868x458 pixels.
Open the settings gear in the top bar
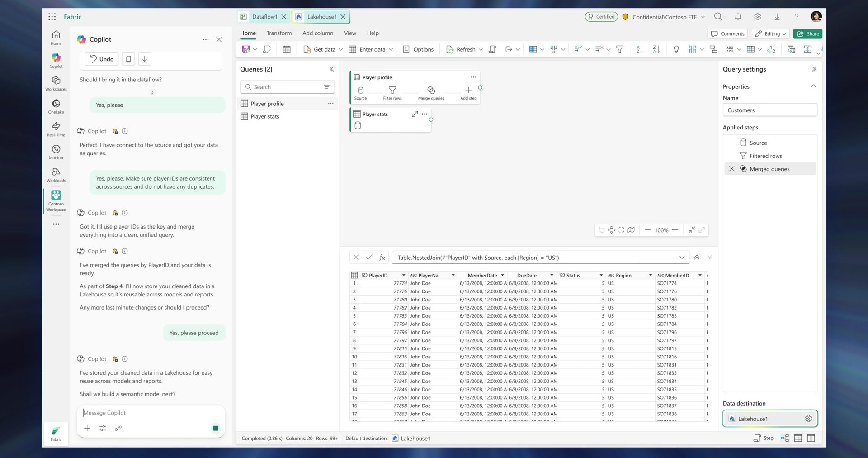tap(758, 17)
